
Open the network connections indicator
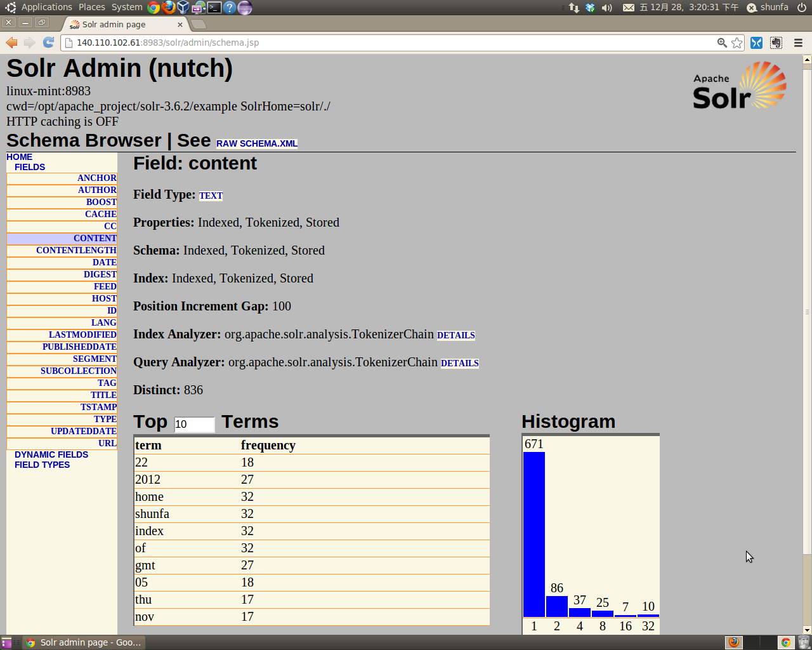pos(573,8)
